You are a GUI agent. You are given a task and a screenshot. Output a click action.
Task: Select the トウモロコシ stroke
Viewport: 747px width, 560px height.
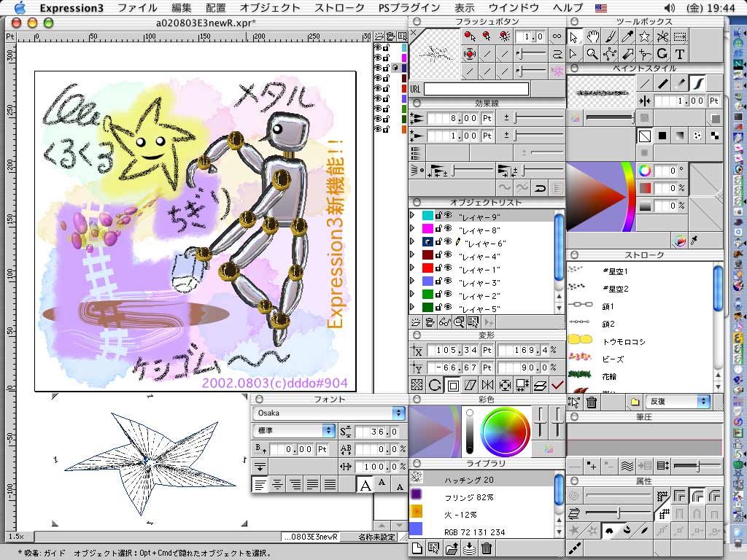640,341
